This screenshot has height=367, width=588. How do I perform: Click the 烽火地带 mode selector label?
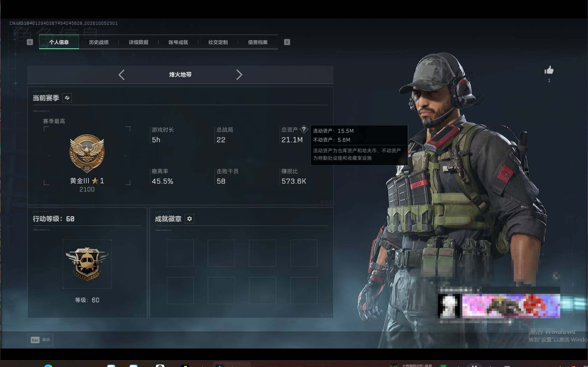tap(180, 75)
